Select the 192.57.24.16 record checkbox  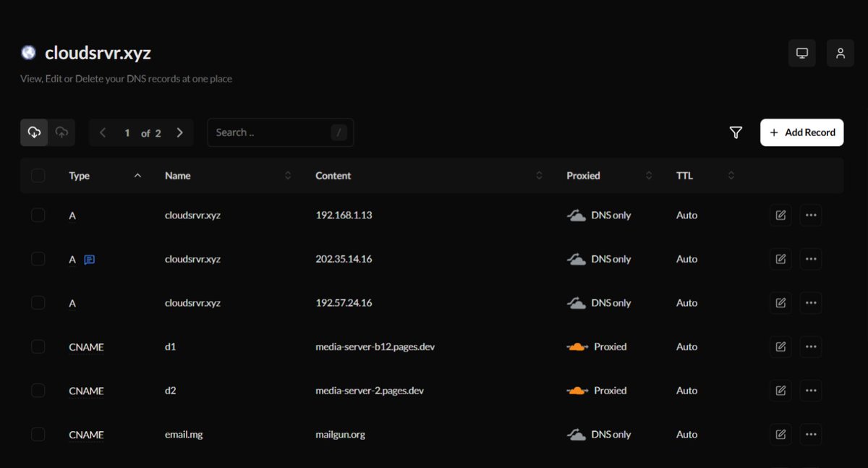pyautogui.click(x=38, y=303)
